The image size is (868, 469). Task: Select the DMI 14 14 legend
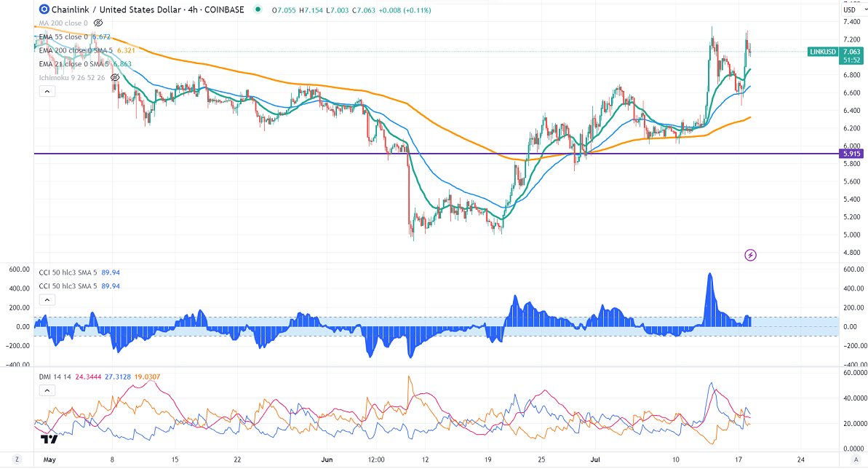click(55, 377)
